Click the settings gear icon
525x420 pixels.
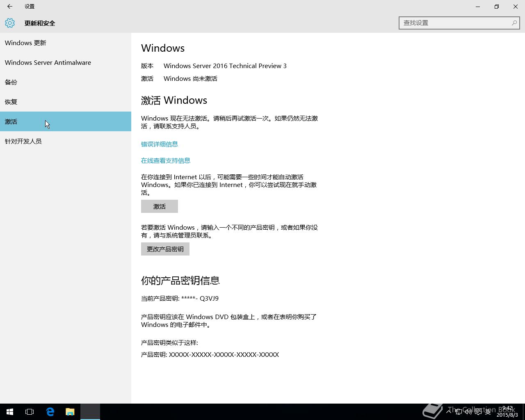click(x=10, y=23)
